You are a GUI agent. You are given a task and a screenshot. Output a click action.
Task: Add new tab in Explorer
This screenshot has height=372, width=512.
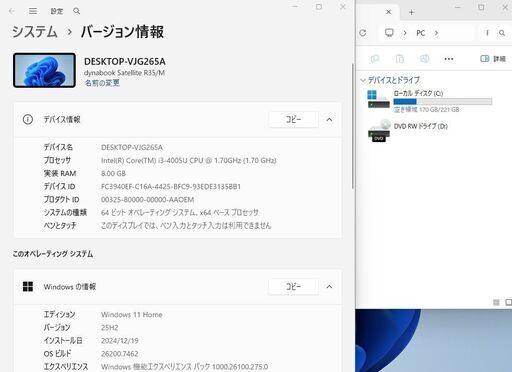(411, 12)
